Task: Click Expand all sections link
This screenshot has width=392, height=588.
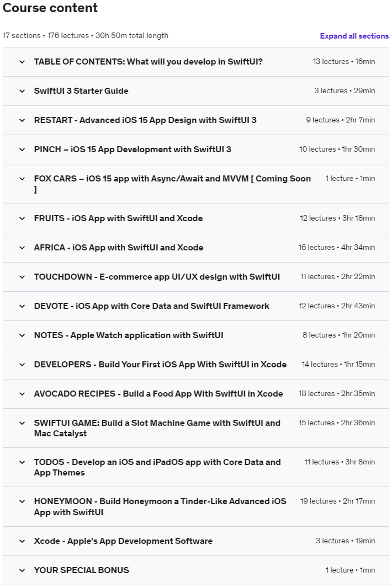Action: [x=354, y=36]
